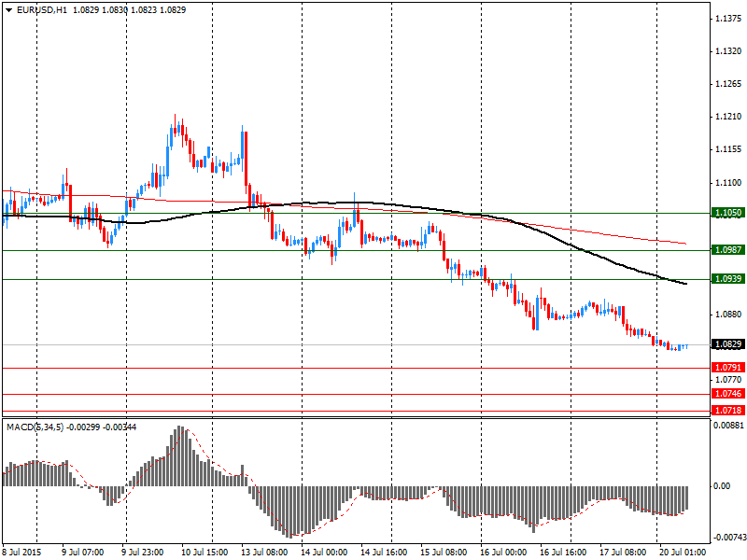Click the MACD zero level 0.00 label
747x560 pixels.
click(x=722, y=486)
